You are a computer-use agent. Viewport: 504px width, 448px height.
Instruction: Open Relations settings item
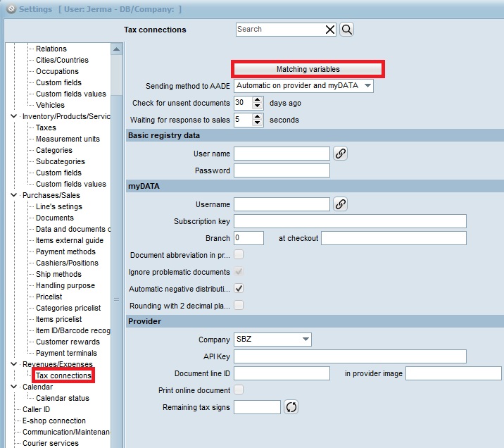click(51, 49)
